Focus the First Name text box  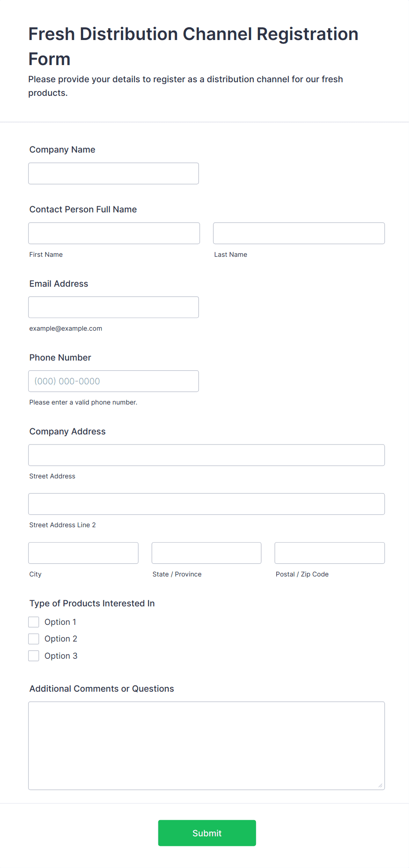coord(114,233)
